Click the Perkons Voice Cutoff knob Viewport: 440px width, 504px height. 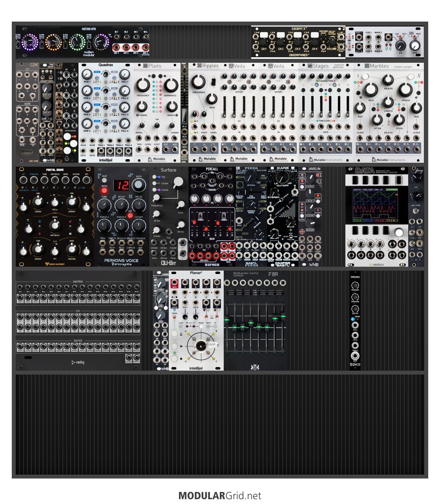(x=139, y=225)
